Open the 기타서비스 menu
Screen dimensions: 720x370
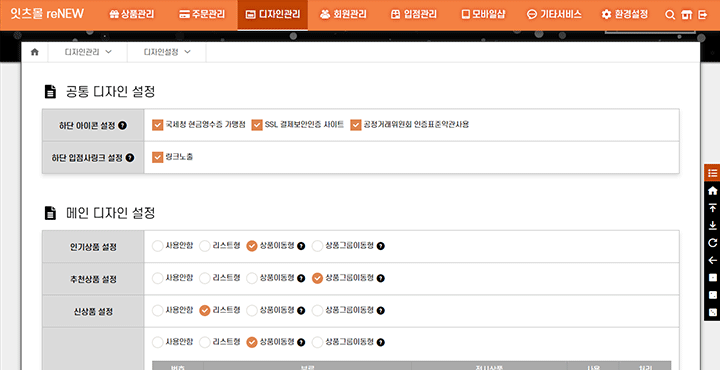[554, 15]
